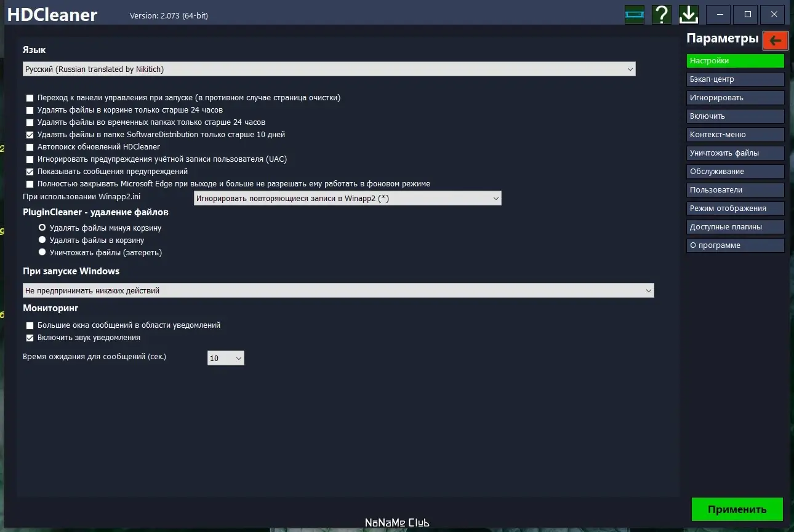The height and width of the screenshot is (532, 794).
Task: Go back using the red arrow icon
Action: tap(776, 41)
